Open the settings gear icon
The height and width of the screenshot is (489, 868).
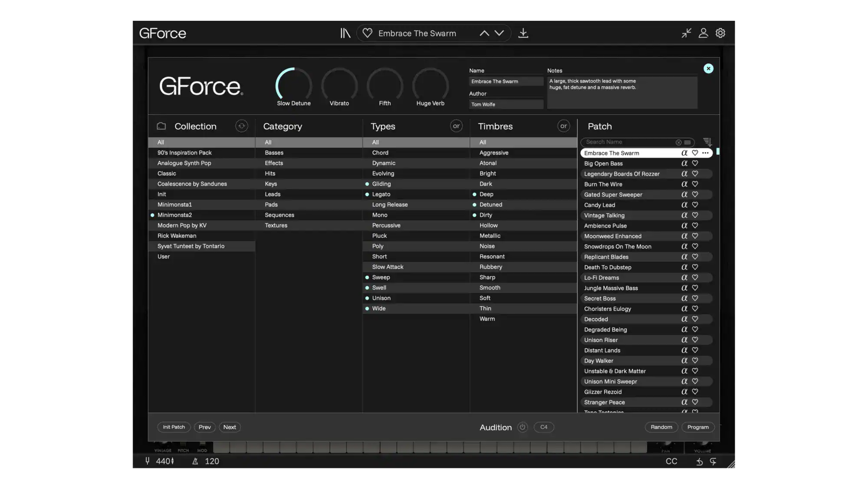[x=720, y=33]
